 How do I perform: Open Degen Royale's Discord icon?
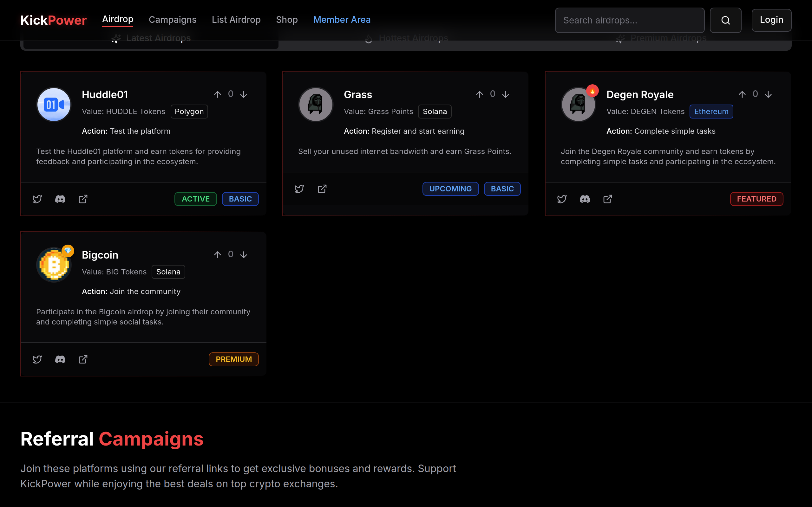(x=585, y=199)
